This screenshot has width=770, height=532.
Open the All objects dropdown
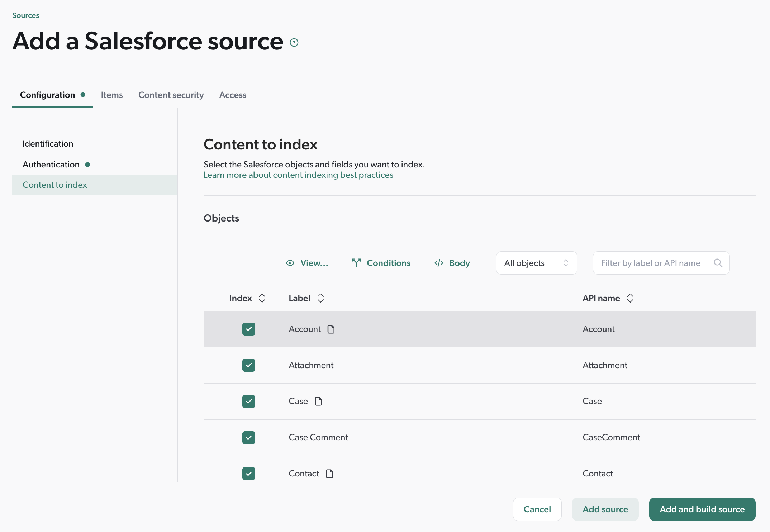(x=536, y=263)
